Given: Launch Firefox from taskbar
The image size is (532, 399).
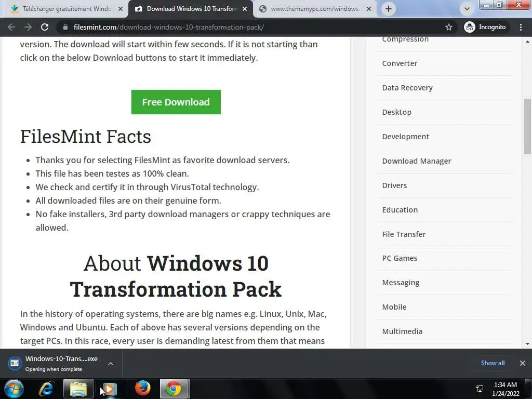Looking at the screenshot, I should [142, 389].
